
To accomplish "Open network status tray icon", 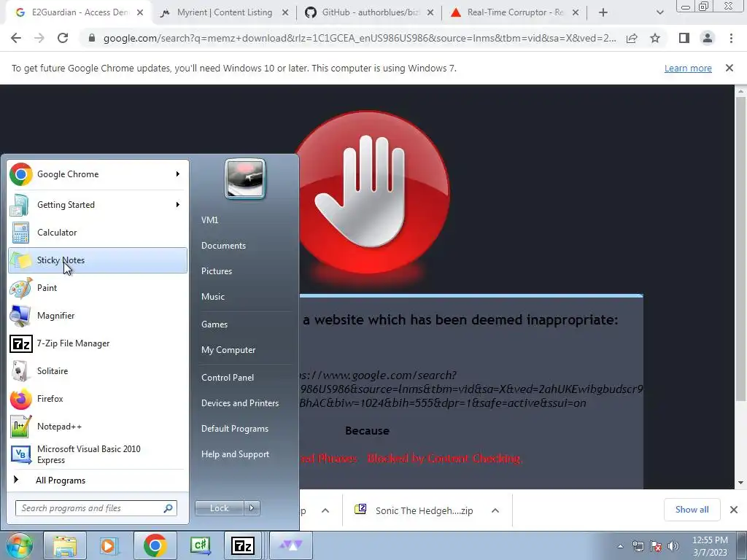I will pos(638,546).
